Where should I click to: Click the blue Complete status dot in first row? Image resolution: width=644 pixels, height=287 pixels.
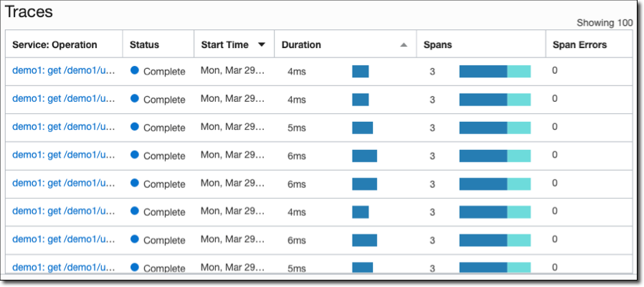[134, 71]
